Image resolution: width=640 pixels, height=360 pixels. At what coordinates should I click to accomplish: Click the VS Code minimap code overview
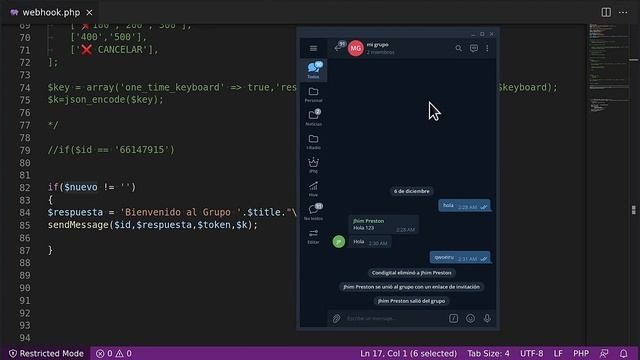click(x=609, y=69)
